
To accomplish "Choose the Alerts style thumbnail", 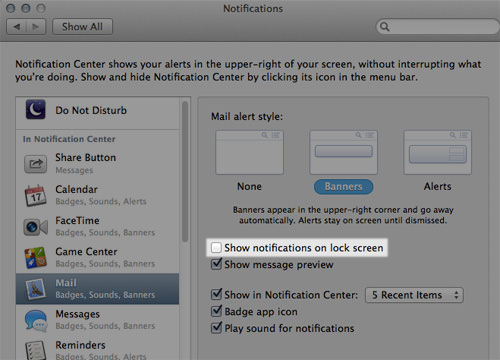I will point(438,152).
